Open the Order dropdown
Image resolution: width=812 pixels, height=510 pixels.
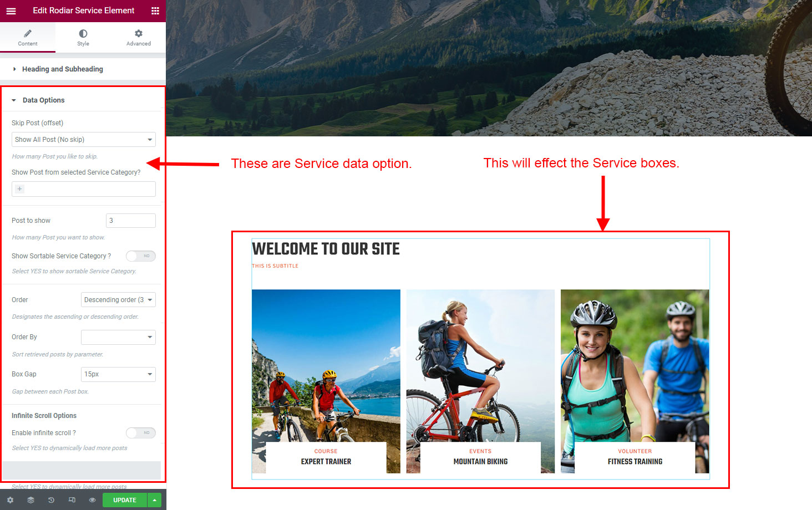pyautogui.click(x=118, y=300)
